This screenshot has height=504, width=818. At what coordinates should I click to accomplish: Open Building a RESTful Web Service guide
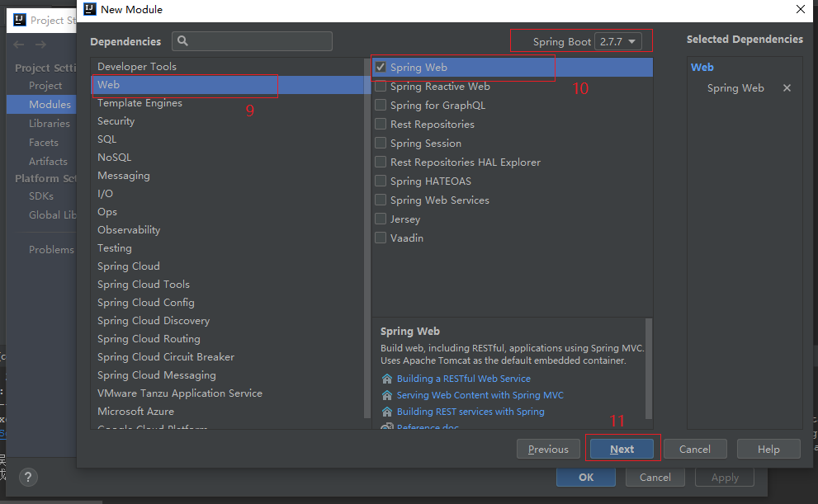(463, 379)
